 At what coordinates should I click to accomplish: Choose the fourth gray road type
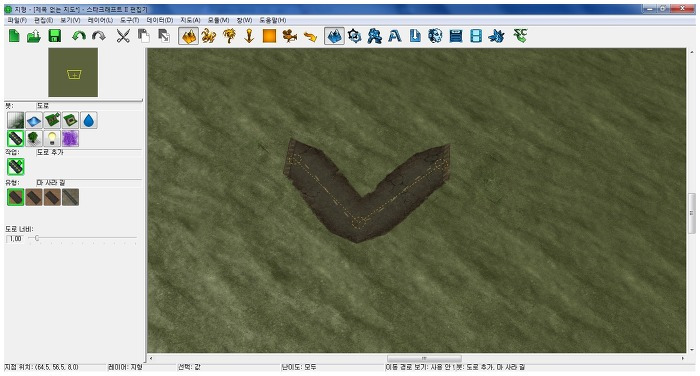[71, 197]
